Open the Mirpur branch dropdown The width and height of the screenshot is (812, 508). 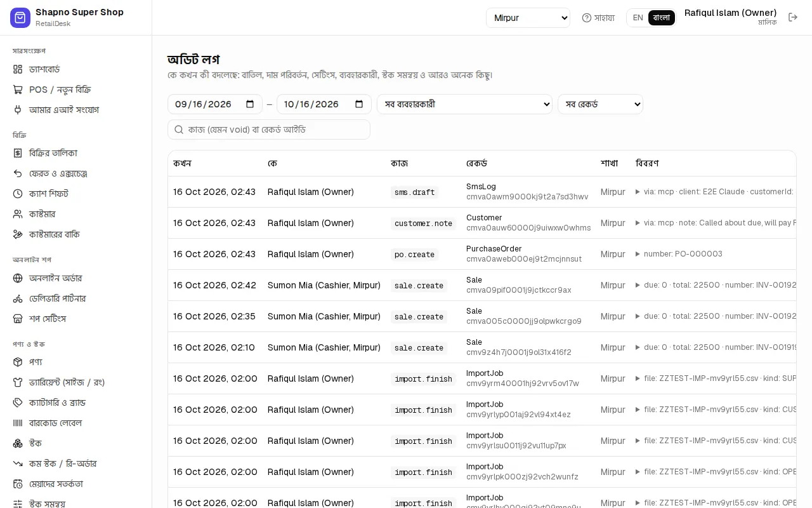pos(528,18)
